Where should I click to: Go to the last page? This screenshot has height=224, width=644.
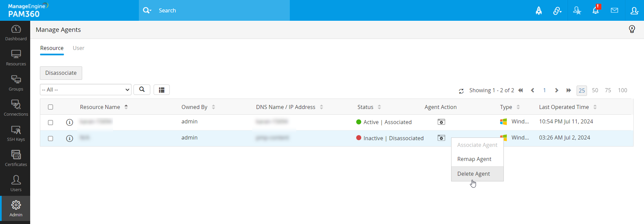[x=569, y=90]
